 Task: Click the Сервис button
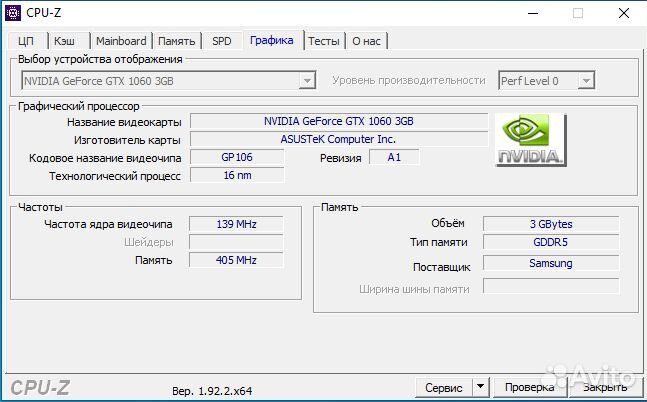[444, 388]
